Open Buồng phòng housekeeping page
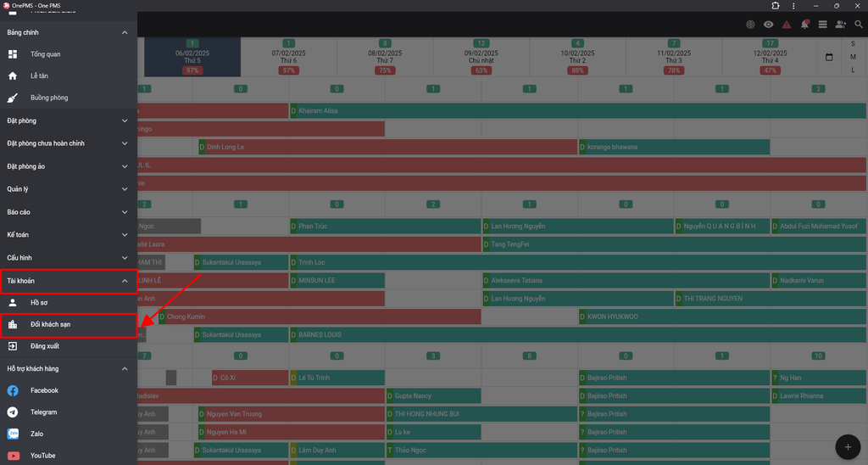868x465 pixels. click(x=69, y=98)
